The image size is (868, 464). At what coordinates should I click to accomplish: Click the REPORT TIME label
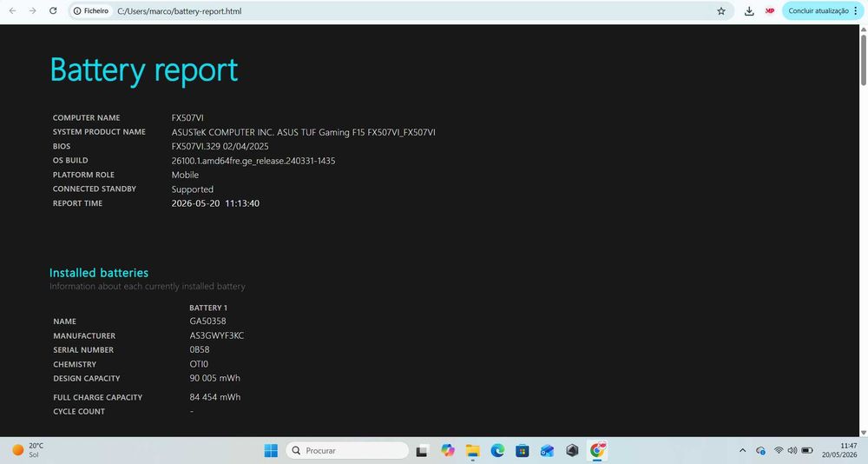click(77, 203)
